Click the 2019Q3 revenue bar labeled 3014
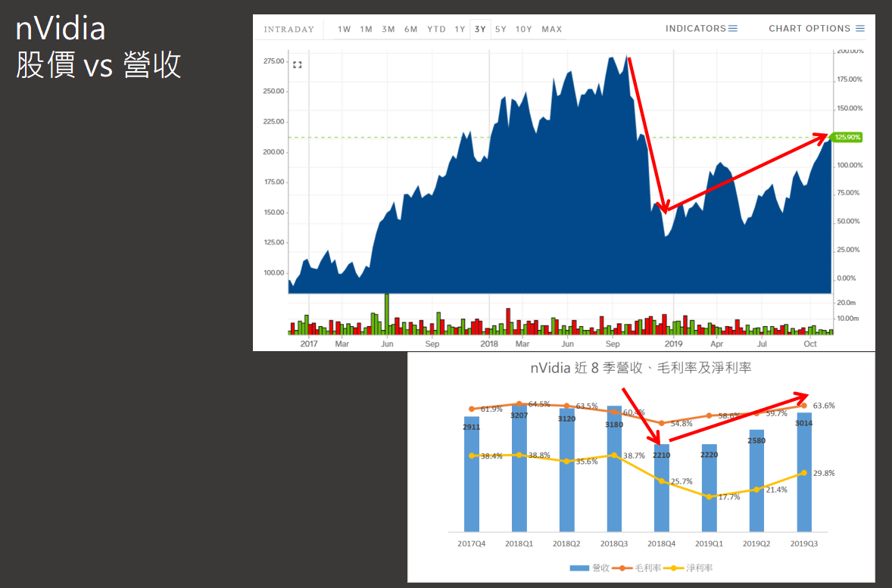 (804, 472)
